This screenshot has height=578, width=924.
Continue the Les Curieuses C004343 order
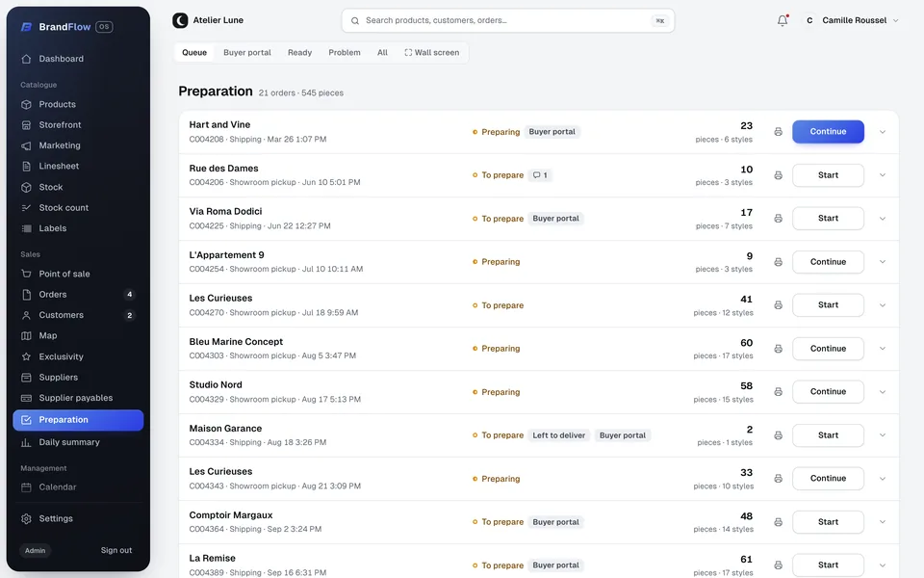pyautogui.click(x=828, y=479)
